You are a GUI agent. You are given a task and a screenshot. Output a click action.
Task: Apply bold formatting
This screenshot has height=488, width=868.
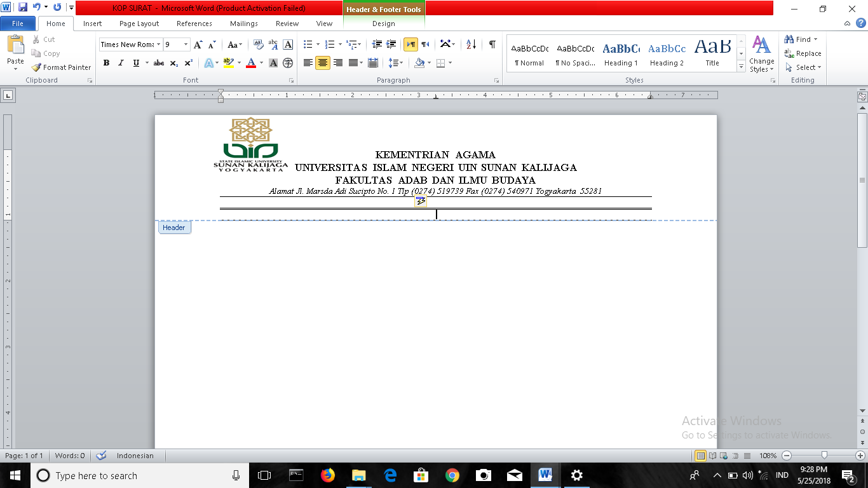click(106, 63)
